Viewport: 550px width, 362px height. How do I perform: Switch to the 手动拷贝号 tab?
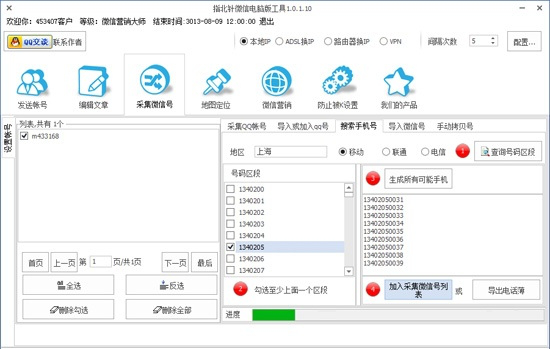455,126
